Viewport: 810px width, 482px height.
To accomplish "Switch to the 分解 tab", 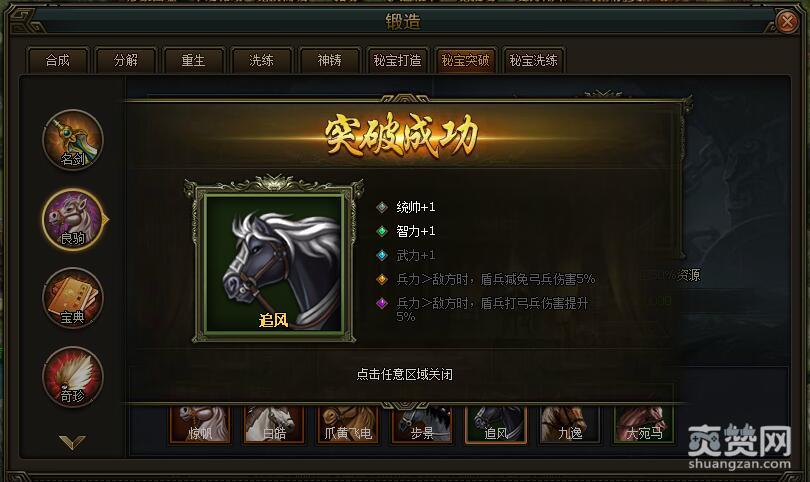I will pos(126,60).
